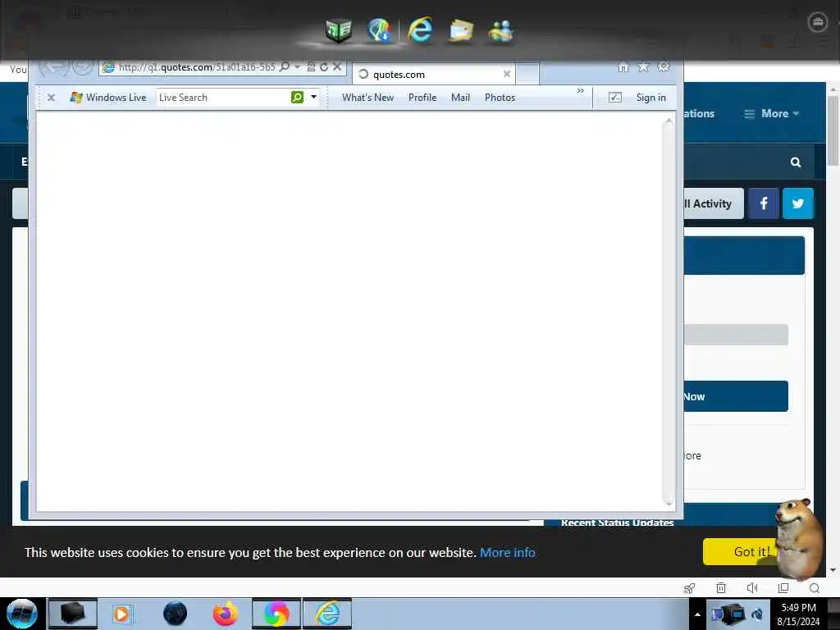840x630 pixels.
Task: Open a new tab in Internet Explorer
Action: 527,74
